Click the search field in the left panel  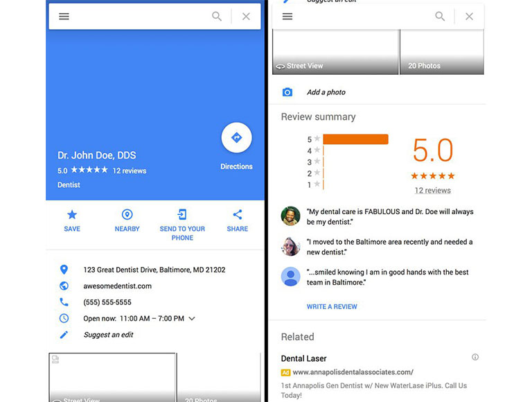tap(139, 17)
